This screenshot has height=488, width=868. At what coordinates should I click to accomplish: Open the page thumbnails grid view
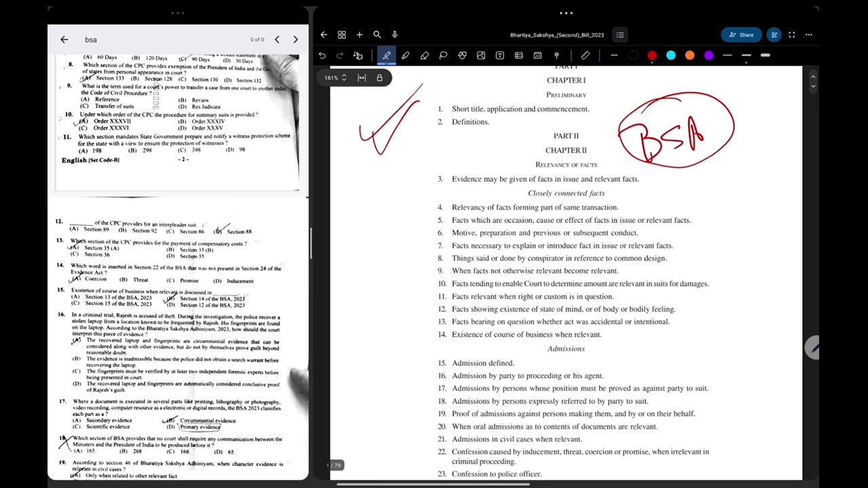[x=342, y=35]
